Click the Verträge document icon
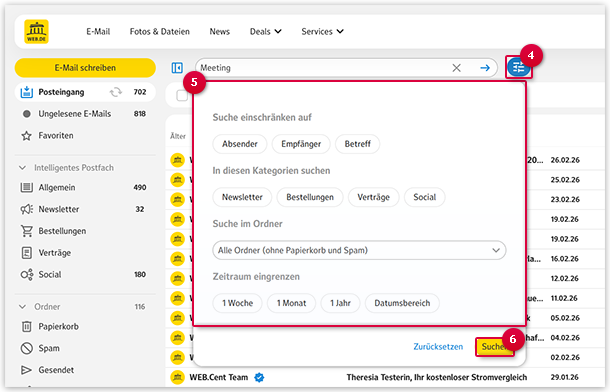 point(26,253)
